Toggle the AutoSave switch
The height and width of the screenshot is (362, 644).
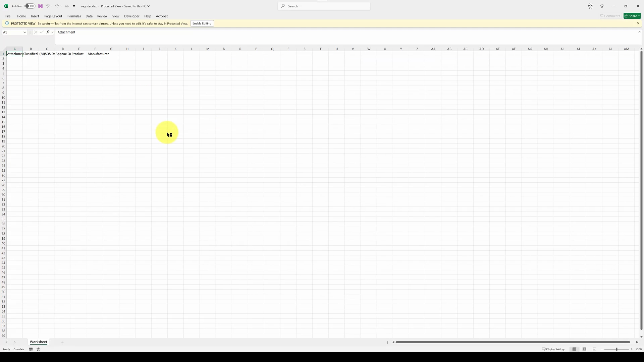pyautogui.click(x=30, y=6)
